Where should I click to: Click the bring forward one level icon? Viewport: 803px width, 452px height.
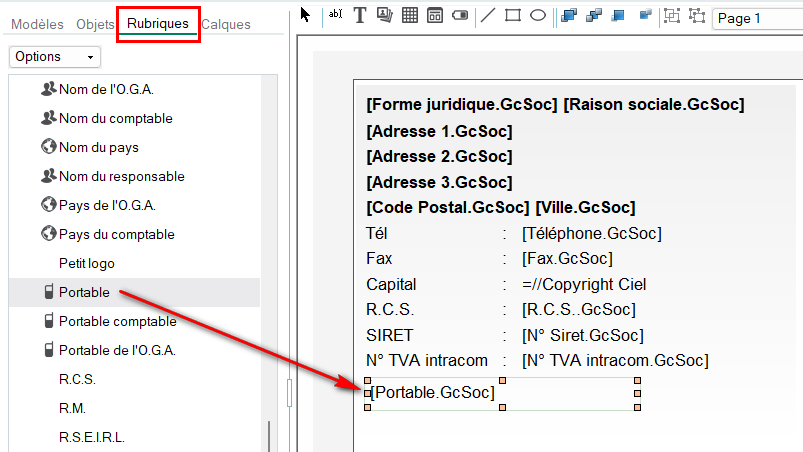[x=594, y=16]
